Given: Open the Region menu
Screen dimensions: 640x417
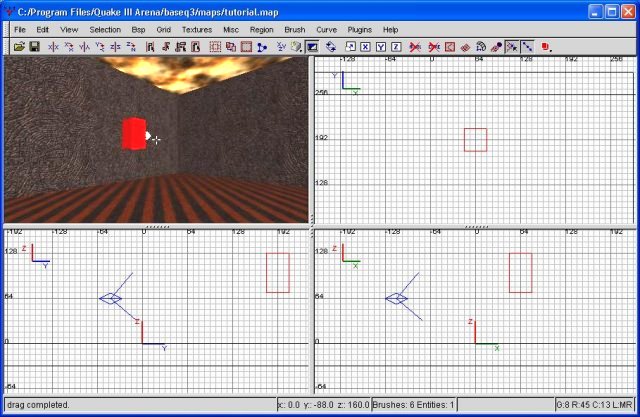Looking at the screenshot, I should click(x=262, y=30).
